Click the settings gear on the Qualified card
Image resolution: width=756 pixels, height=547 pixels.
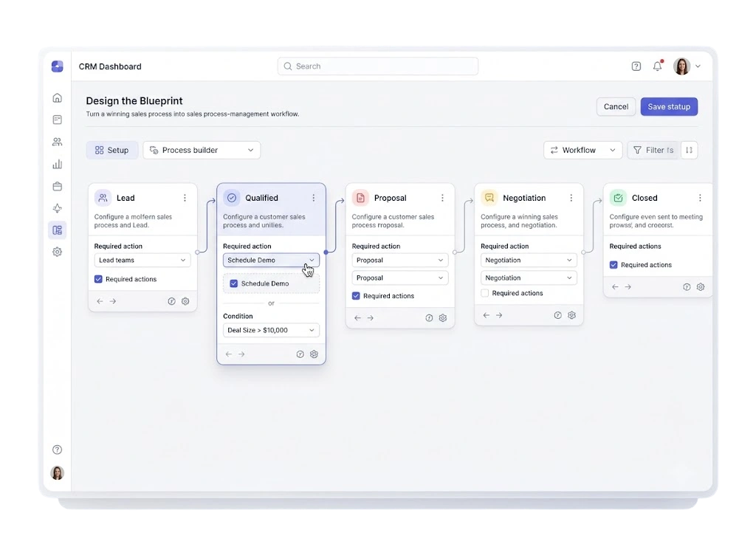tap(314, 354)
